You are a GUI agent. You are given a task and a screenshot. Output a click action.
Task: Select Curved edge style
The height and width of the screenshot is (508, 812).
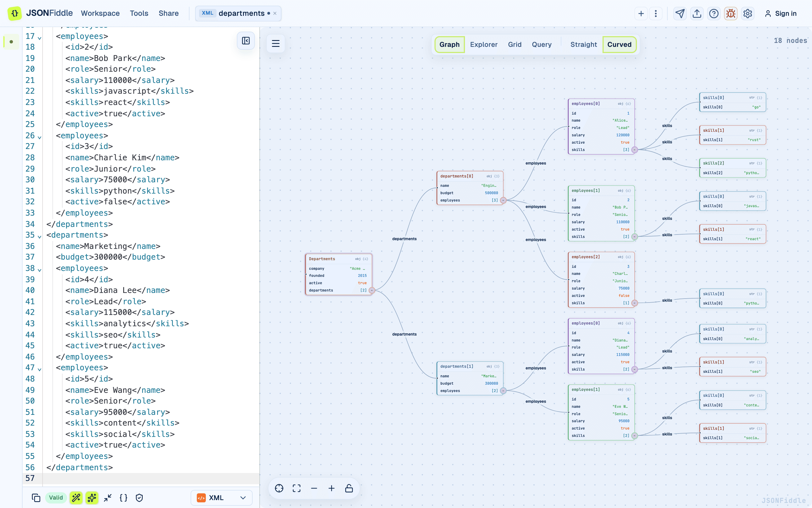(x=619, y=44)
